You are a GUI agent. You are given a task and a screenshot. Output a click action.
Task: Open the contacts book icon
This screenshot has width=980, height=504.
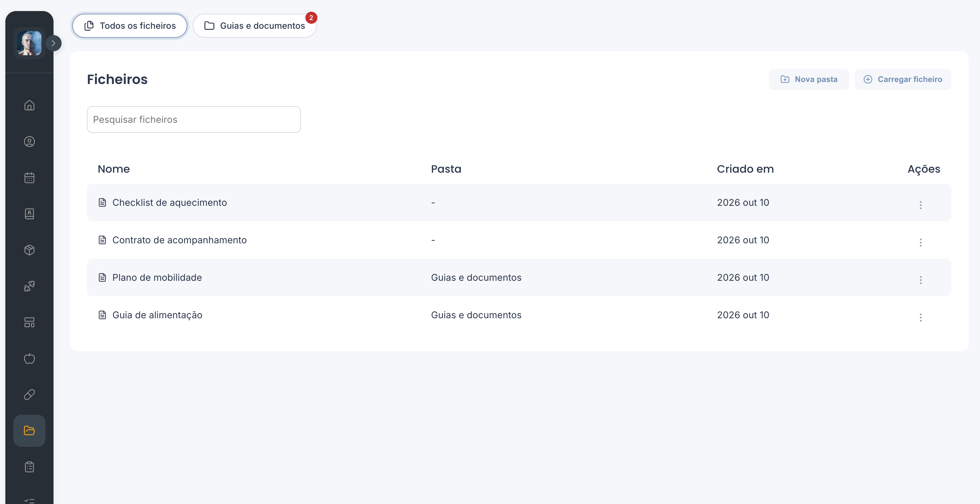[29, 214]
